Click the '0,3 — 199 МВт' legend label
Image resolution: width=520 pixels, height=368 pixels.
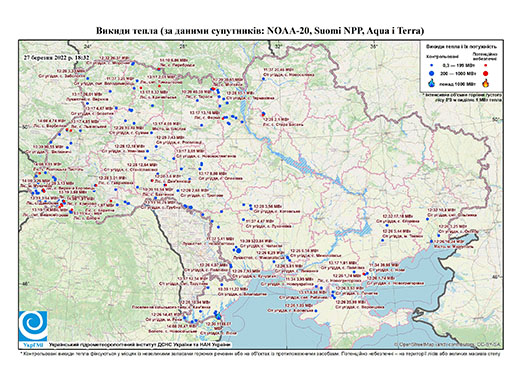pyautogui.click(x=458, y=66)
